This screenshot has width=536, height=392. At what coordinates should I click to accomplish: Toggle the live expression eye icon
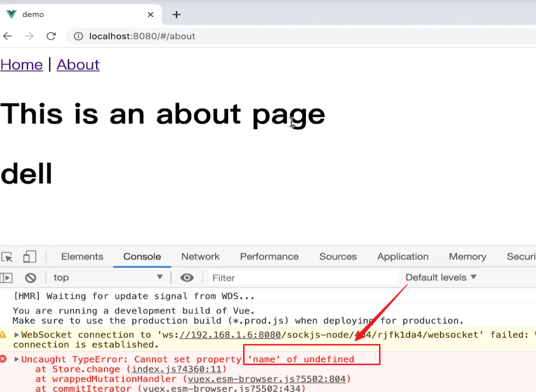click(187, 278)
